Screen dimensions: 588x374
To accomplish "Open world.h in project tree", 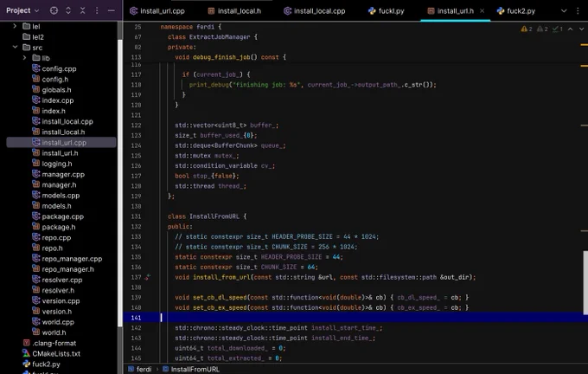I will pos(49,332).
